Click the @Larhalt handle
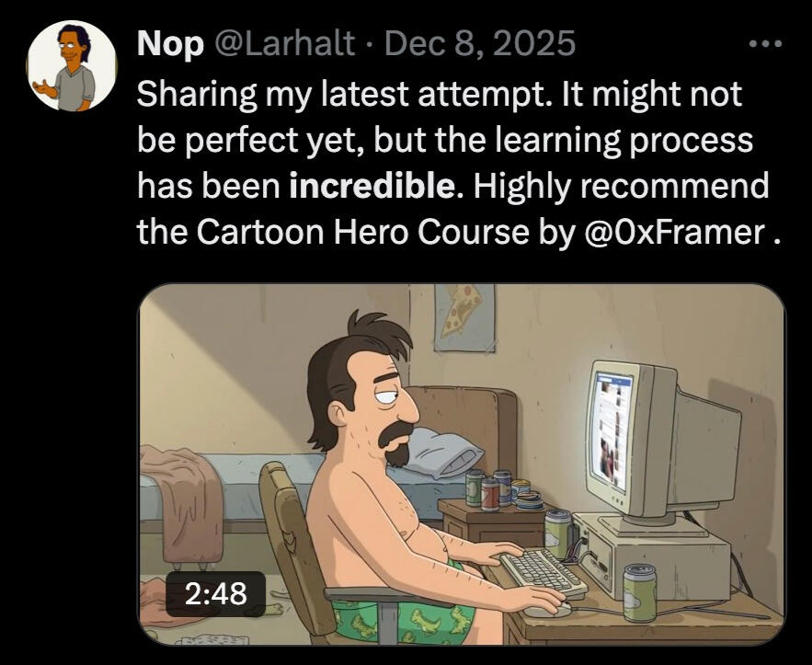The height and width of the screenshot is (665, 812). coord(284,43)
